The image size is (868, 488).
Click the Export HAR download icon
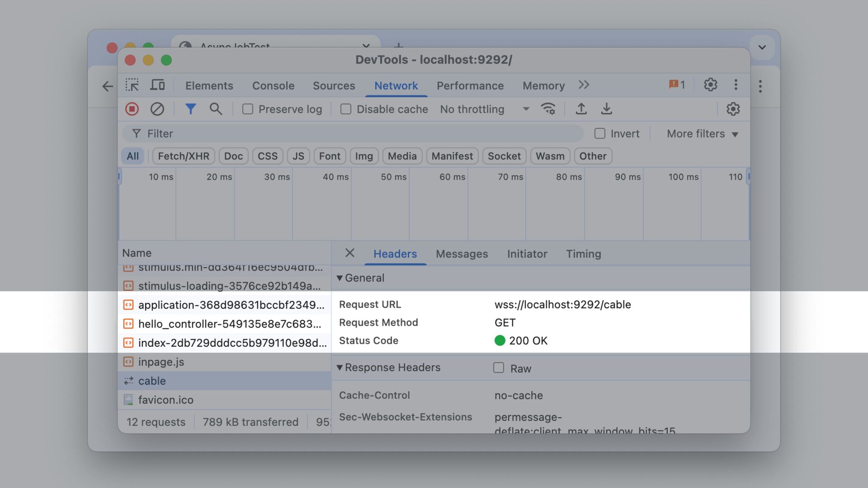[606, 109]
